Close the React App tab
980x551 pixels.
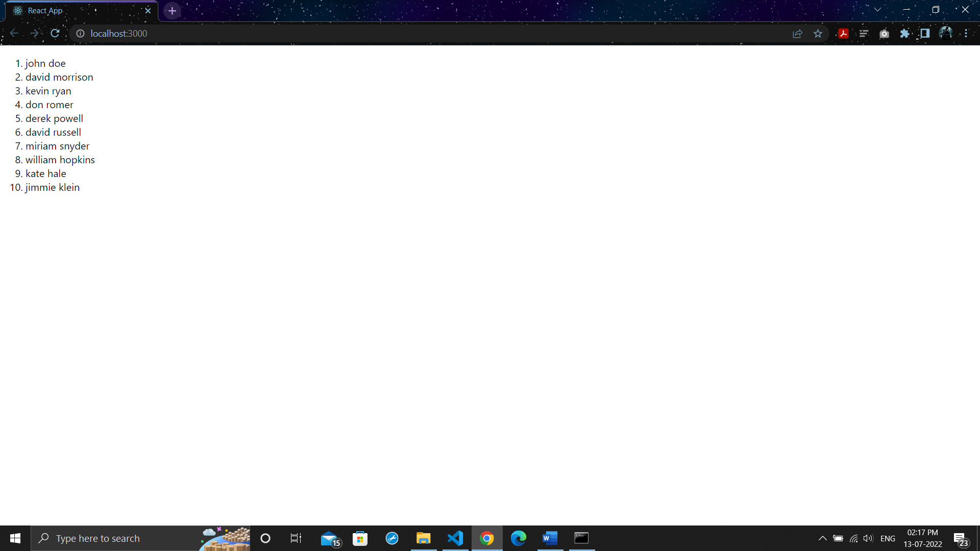[148, 11]
